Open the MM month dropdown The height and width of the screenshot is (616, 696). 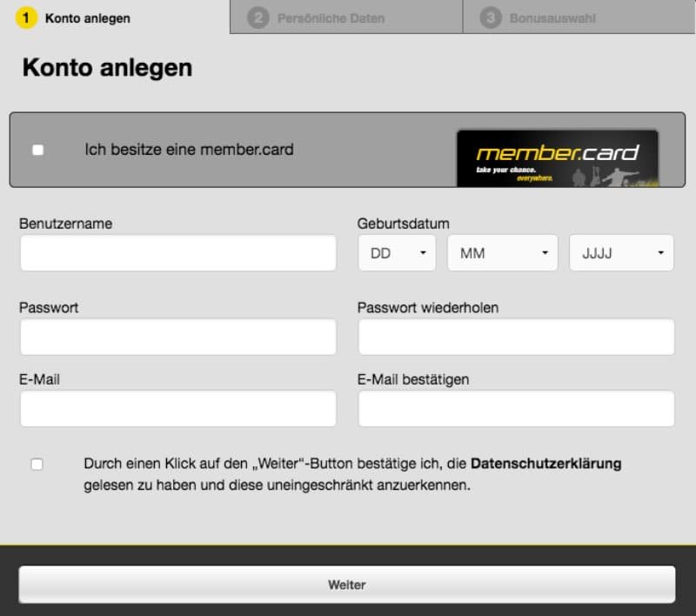pyautogui.click(x=503, y=253)
